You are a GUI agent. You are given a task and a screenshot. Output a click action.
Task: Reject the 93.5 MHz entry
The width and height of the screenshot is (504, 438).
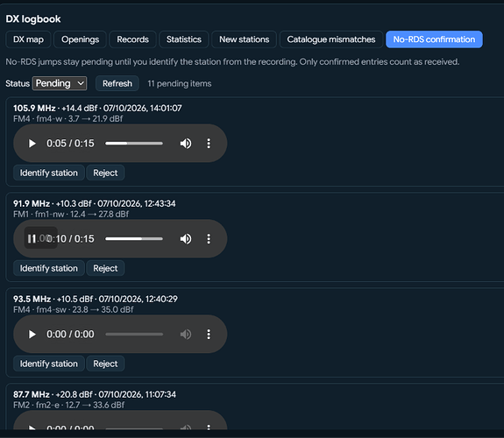[105, 364]
